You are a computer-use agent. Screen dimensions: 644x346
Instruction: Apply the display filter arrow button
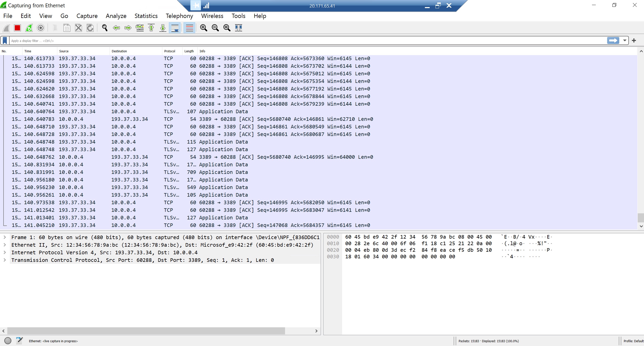point(613,40)
